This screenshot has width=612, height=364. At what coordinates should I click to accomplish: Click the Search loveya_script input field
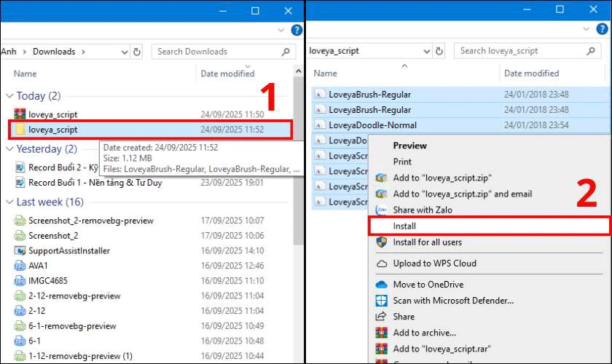(x=528, y=51)
